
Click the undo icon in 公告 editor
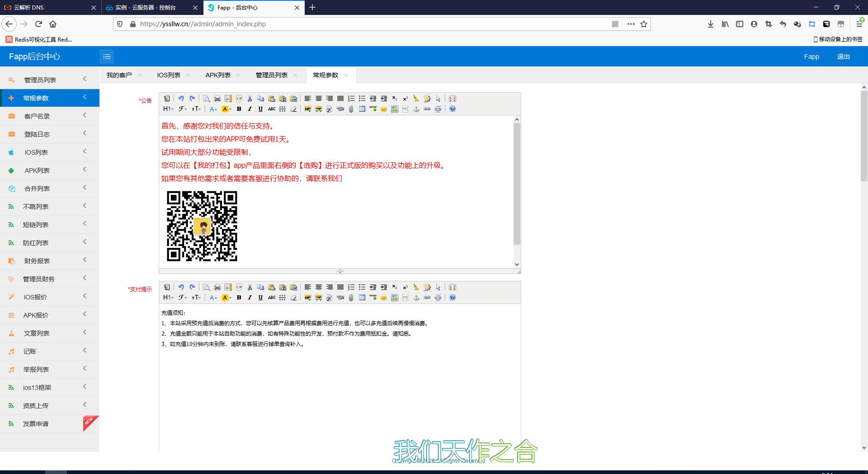181,99
